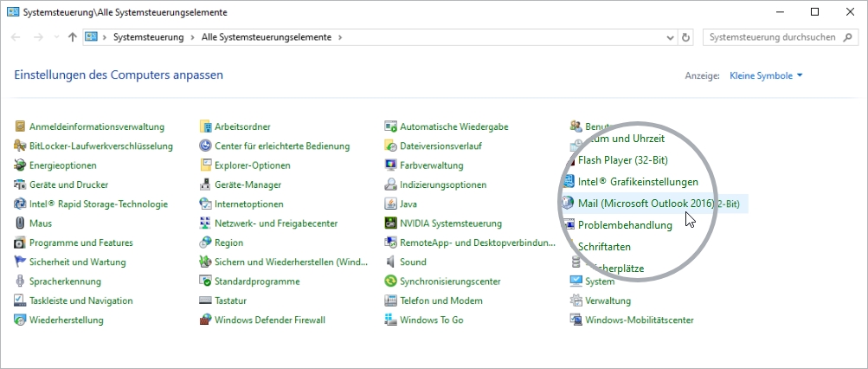The width and height of the screenshot is (868, 369).
Task: Open Automatische Wiedergabe link
Action: click(x=454, y=126)
